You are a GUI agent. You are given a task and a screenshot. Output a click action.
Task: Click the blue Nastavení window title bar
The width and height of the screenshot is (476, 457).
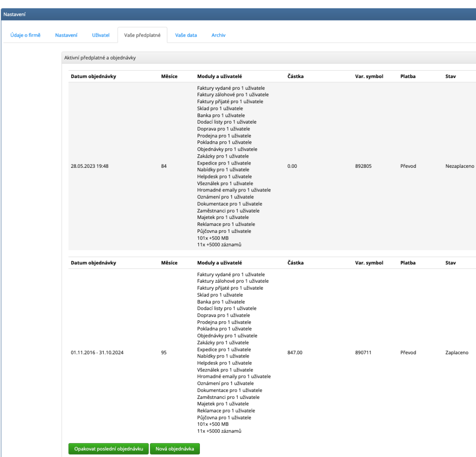click(x=238, y=14)
